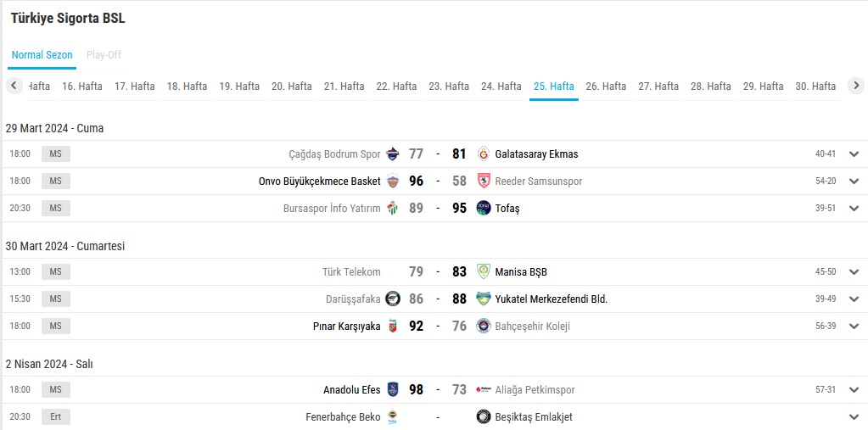The width and height of the screenshot is (868, 430).
Task: Expand the Bodrum Spor vs Galatasaray match details
Action: (854, 154)
